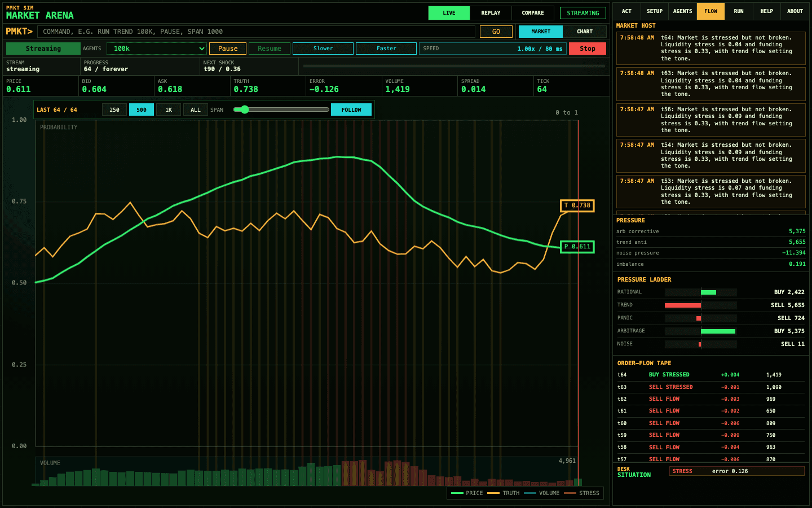This screenshot has width=812, height=508.
Task: Click the green Streaming button
Action: [43, 49]
